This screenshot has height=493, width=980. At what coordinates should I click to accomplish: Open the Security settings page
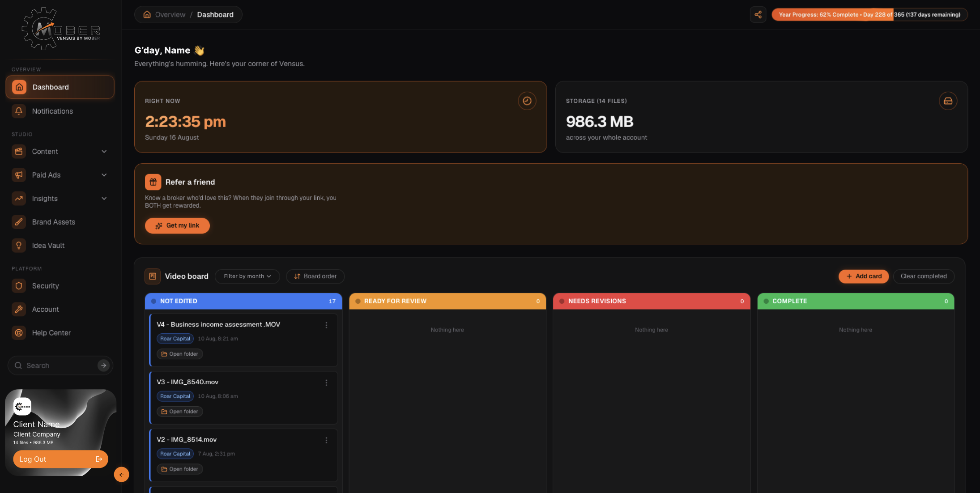point(60,286)
